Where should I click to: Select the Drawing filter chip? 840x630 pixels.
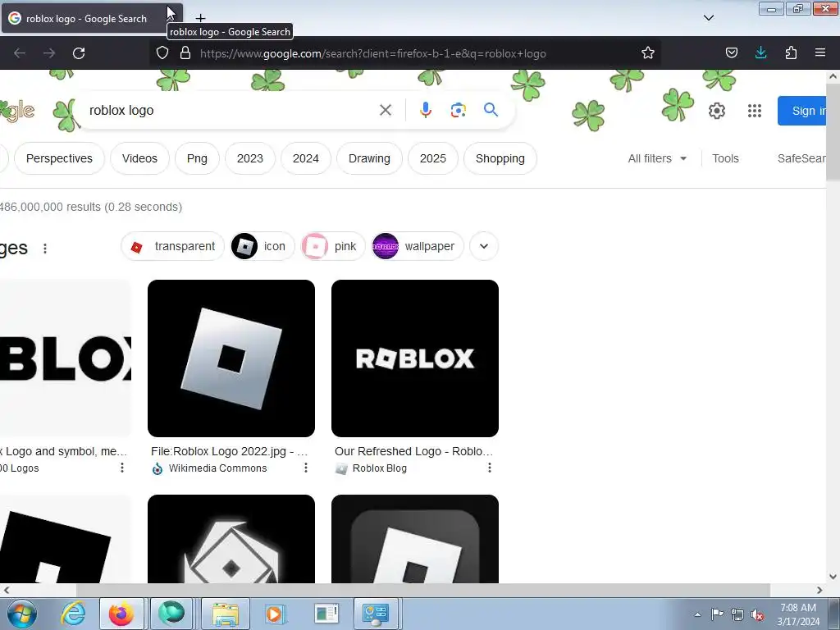point(369,158)
